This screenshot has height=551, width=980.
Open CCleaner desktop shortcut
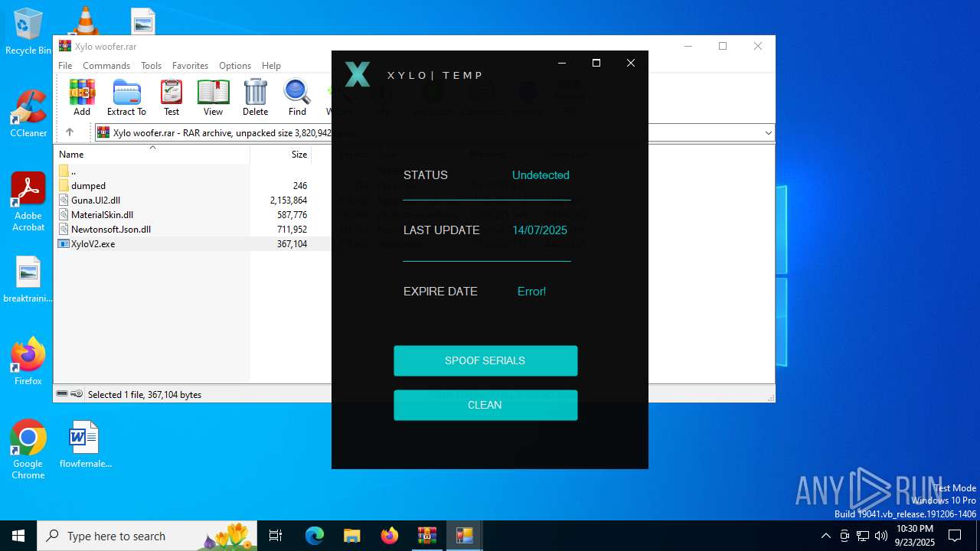[x=28, y=114]
